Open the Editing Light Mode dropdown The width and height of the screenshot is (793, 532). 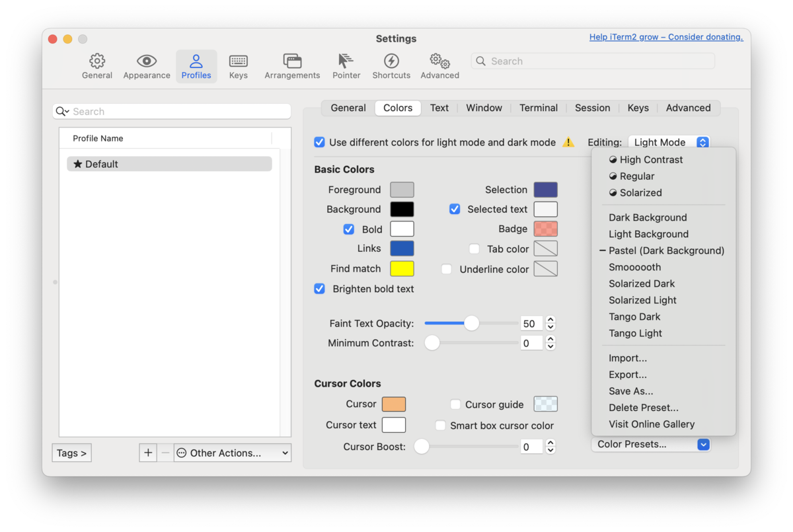point(669,142)
